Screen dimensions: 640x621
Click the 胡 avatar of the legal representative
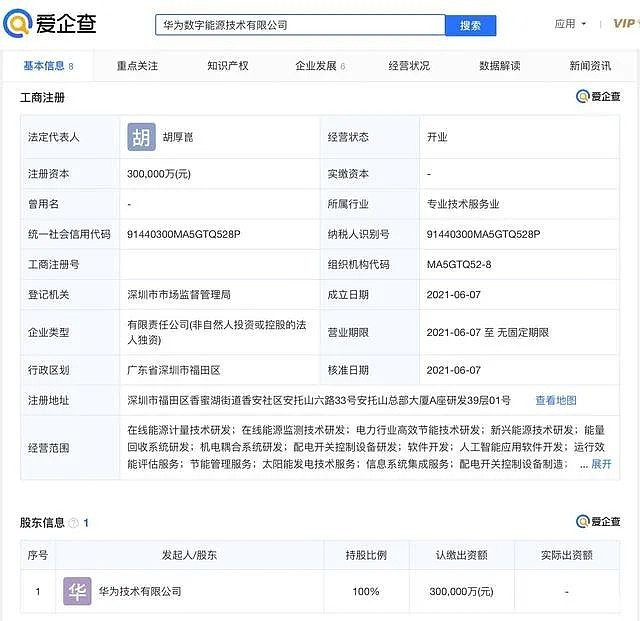(x=141, y=137)
